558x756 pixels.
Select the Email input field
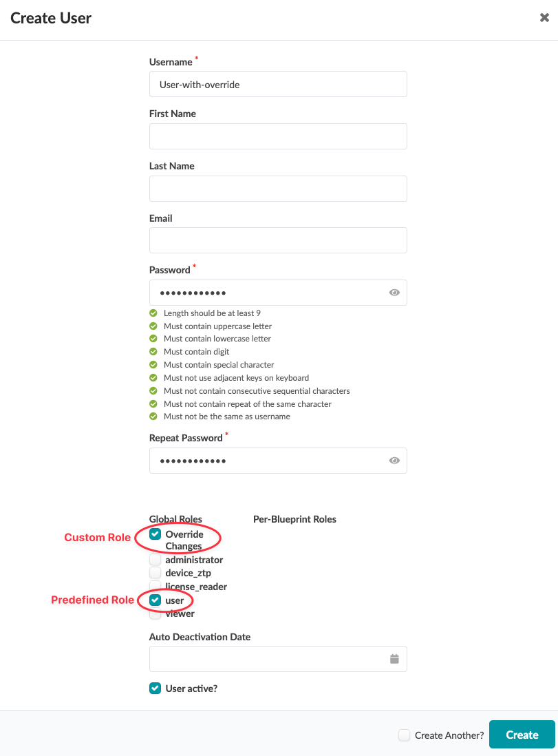pyautogui.click(x=278, y=240)
